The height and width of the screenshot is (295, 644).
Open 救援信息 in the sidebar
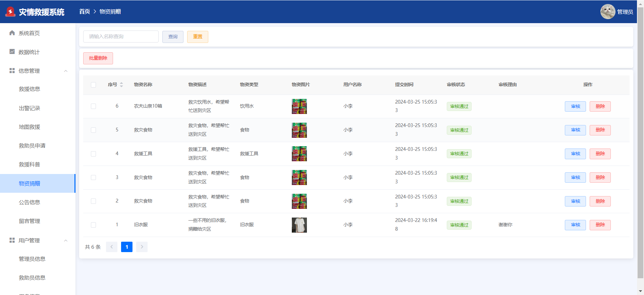coord(38,89)
